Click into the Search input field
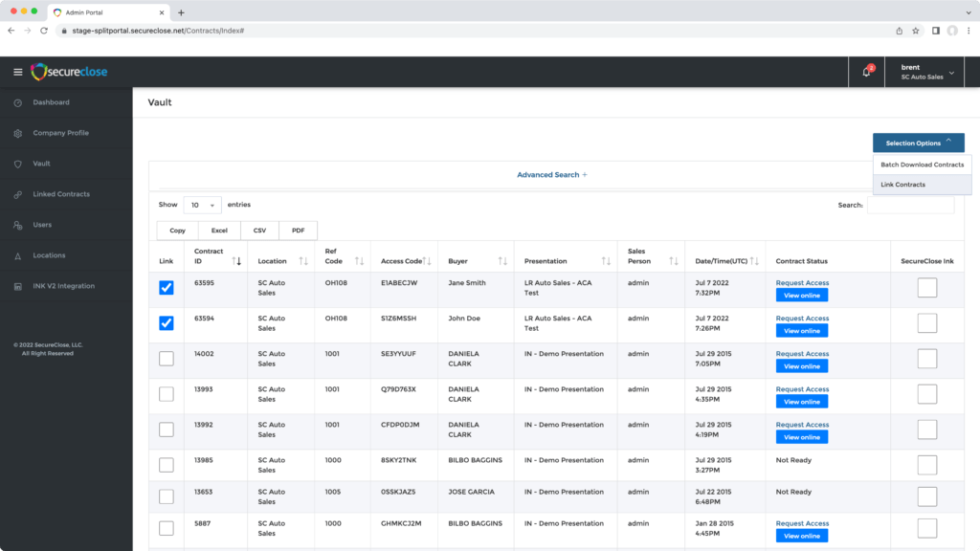Screen dimensions: 980x551 (909, 205)
